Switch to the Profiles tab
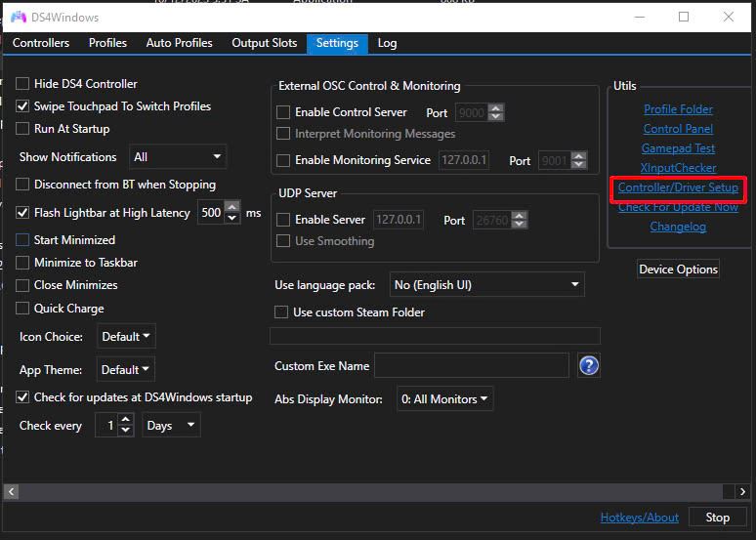The image size is (756, 540). pyautogui.click(x=107, y=43)
